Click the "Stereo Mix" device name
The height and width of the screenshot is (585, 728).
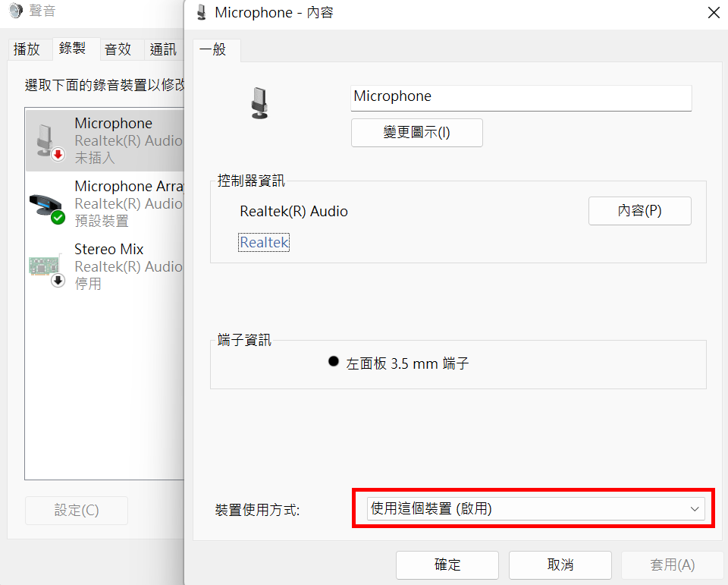pos(109,249)
